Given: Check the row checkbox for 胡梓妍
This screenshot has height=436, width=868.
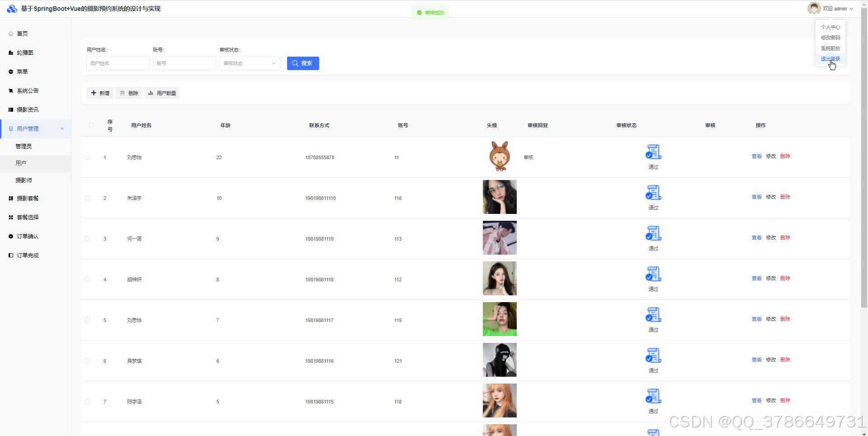Looking at the screenshot, I should click(87, 280).
